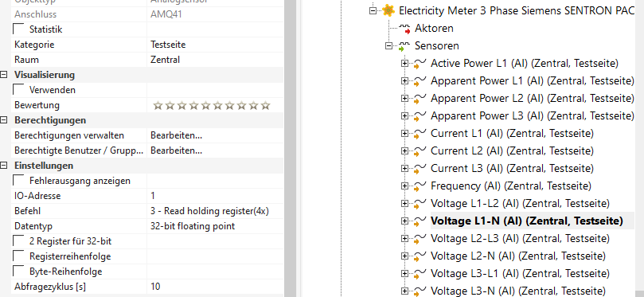Screen dimensions: 644x297
Task: Click the Current L2 sensor icon
Action: pos(420,151)
